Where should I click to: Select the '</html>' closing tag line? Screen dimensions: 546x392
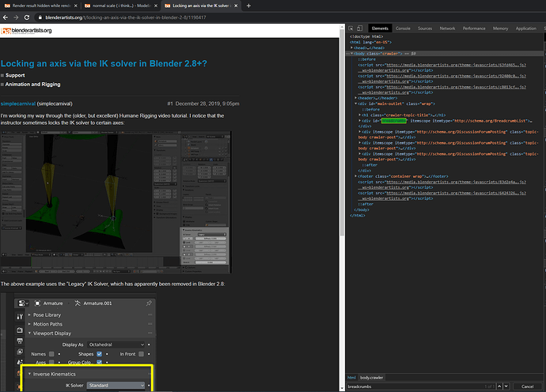358,215
